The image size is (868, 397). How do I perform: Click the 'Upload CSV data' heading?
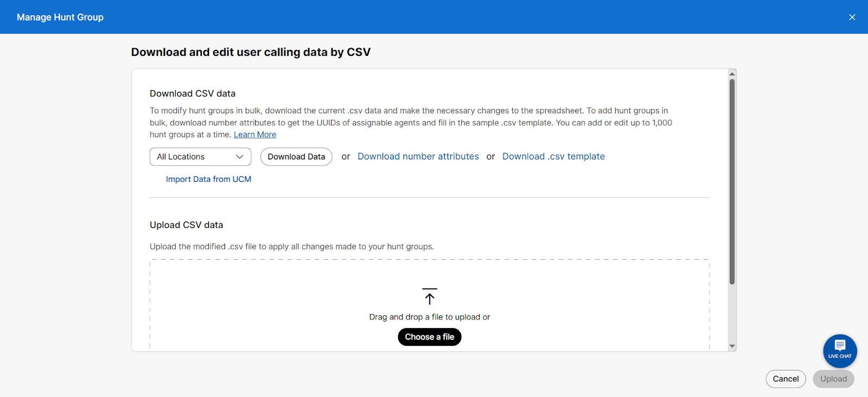tap(187, 225)
